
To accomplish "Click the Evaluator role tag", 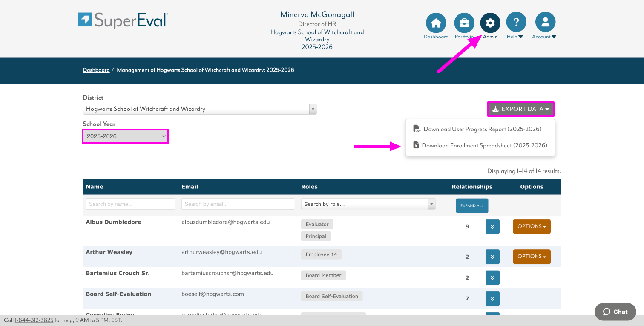I will 317,224.
